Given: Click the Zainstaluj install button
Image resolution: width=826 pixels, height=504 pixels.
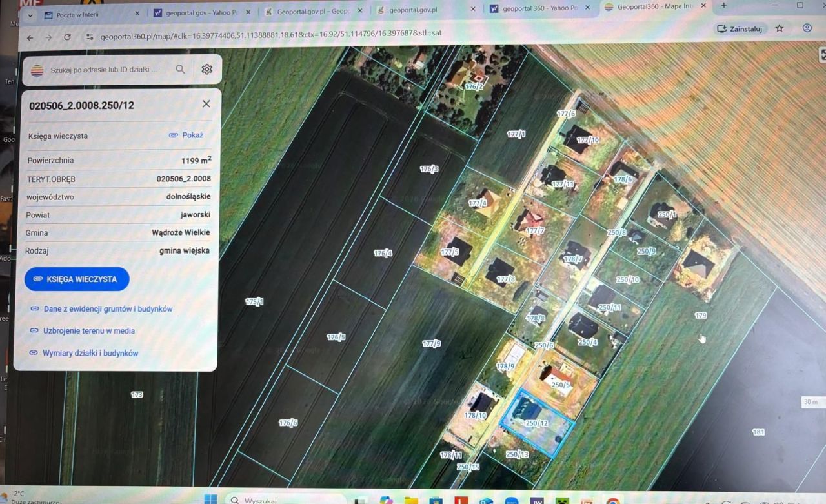Looking at the screenshot, I should [x=740, y=29].
